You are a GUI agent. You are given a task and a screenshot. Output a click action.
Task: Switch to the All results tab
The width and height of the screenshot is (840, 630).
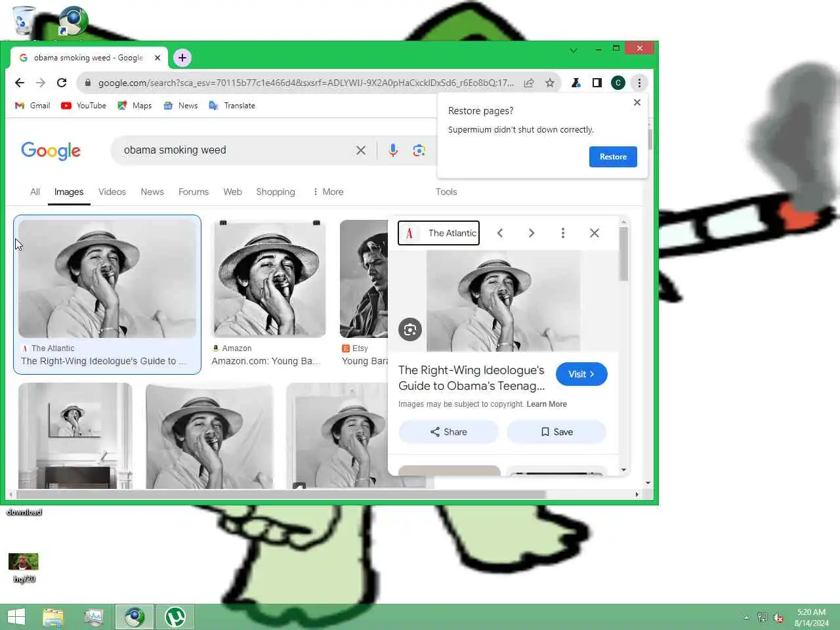tap(35, 192)
